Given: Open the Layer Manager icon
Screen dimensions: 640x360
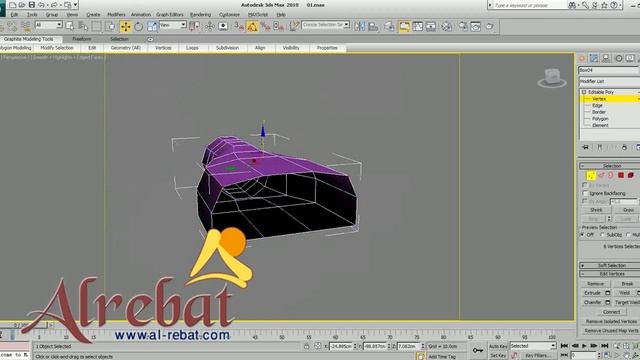Looking at the screenshot, I should point(389,27).
